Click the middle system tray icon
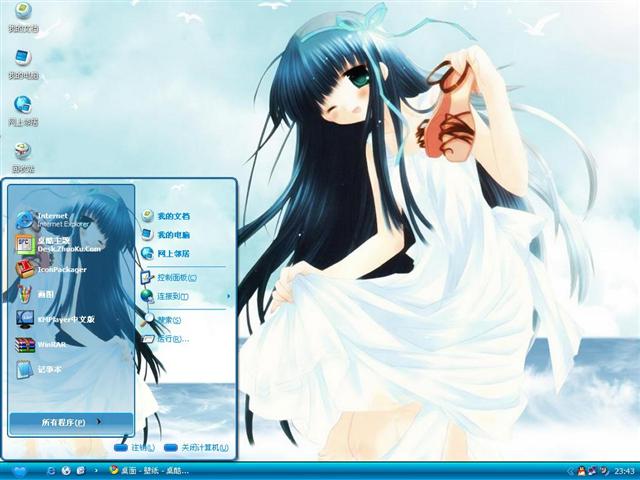This screenshot has width=640, height=480. pyautogui.click(x=593, y=471)
